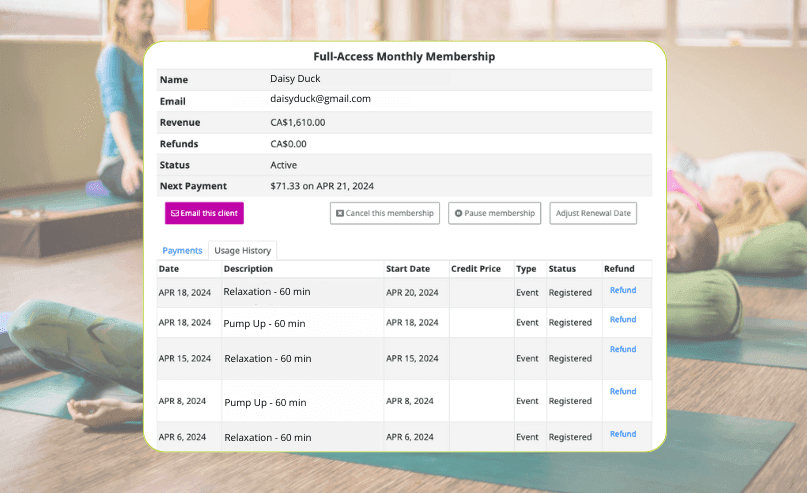Click the Date column header

point(169,269)
